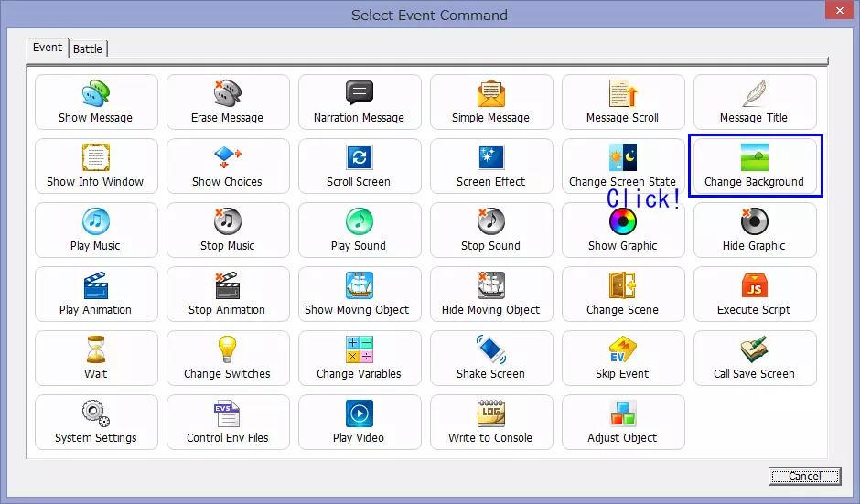Select the Write to Console command

[x=490, y=422]
